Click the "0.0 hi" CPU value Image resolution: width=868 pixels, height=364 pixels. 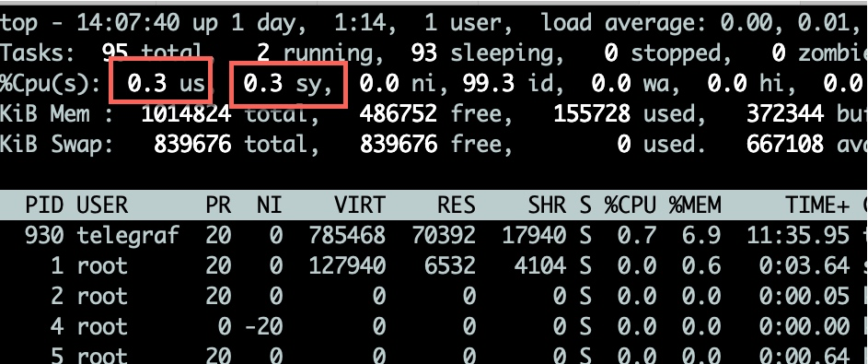[746, 84]
